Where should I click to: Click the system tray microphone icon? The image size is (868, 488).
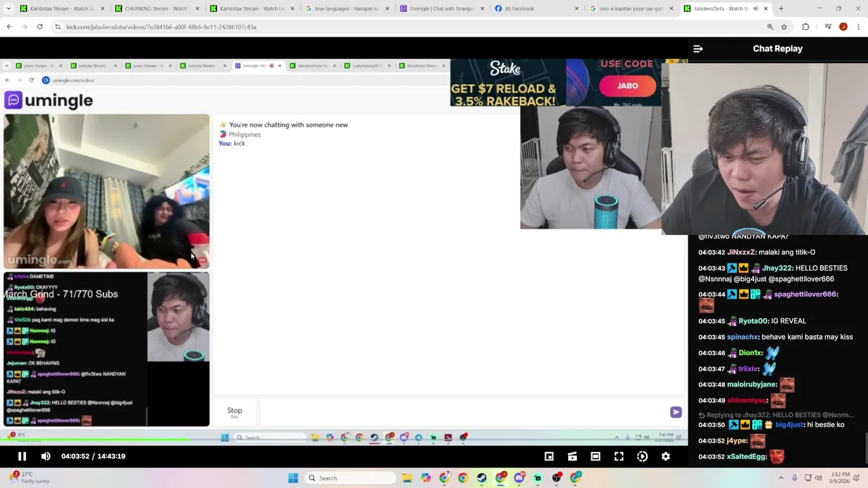[794, 478]
